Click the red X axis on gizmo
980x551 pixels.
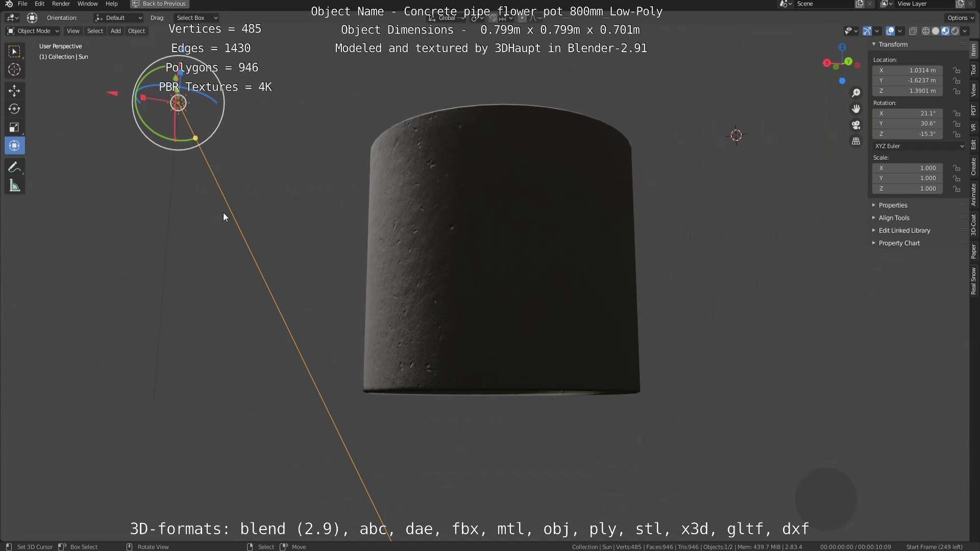click(x=827, y=63)
